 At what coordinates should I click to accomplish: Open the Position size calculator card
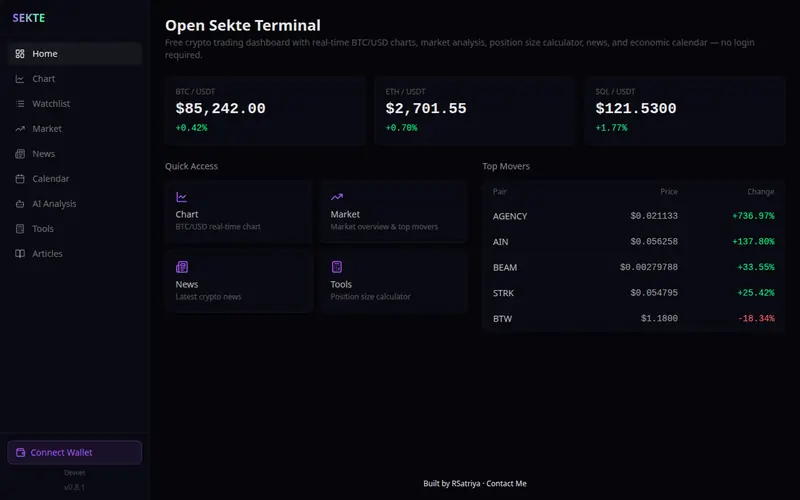coord(394,281)
